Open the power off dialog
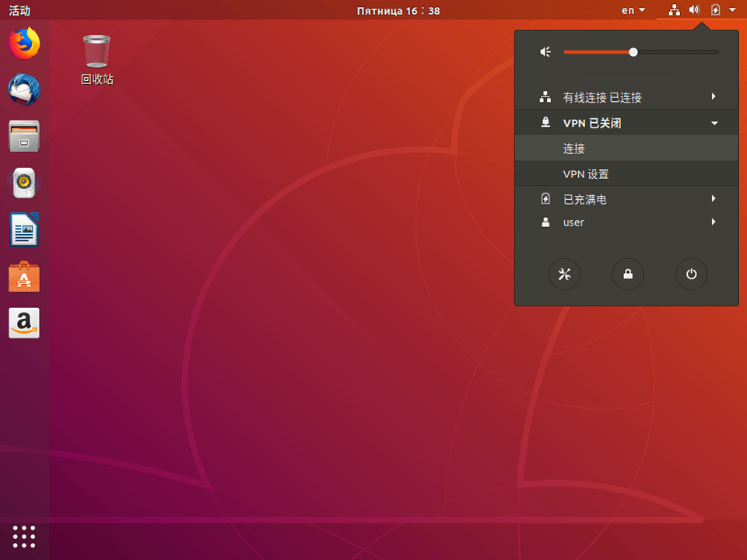The width and height of the screenshot is (747, 560). [x=691, y=274]
